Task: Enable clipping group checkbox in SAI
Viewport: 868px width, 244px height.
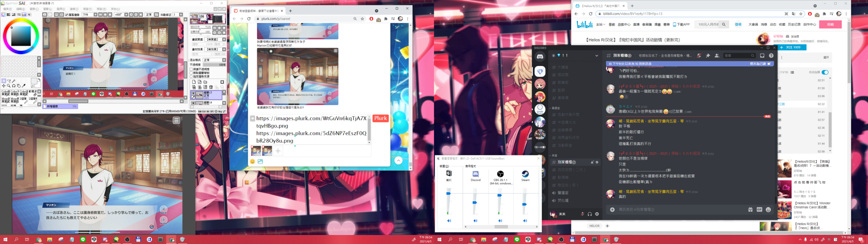Action: pos(191,73)
